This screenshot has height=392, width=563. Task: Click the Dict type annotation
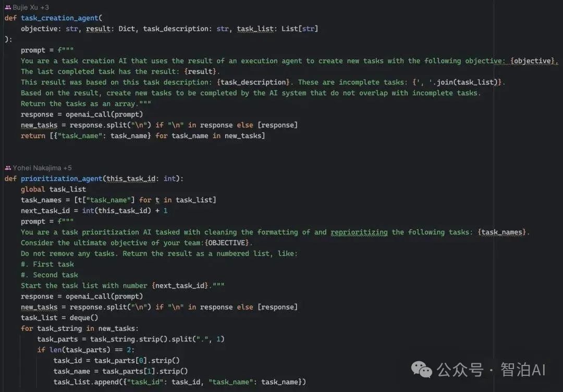point(127,29)
